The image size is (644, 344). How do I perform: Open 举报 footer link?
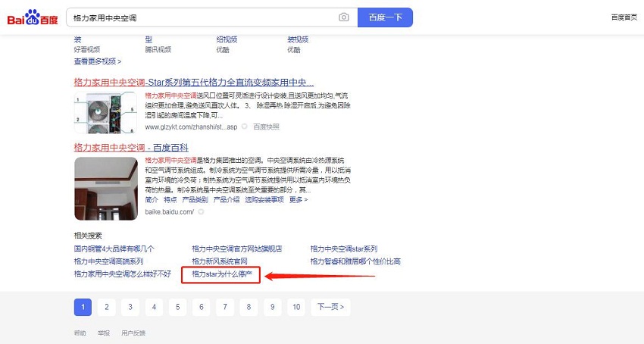(x=104, y=333)
